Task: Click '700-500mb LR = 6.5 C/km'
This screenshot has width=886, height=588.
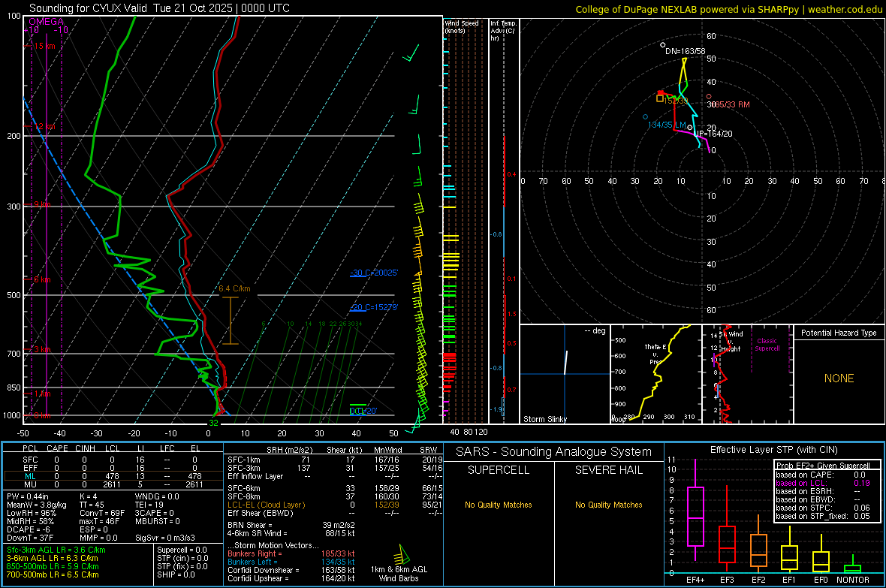Action: (53, 574)
